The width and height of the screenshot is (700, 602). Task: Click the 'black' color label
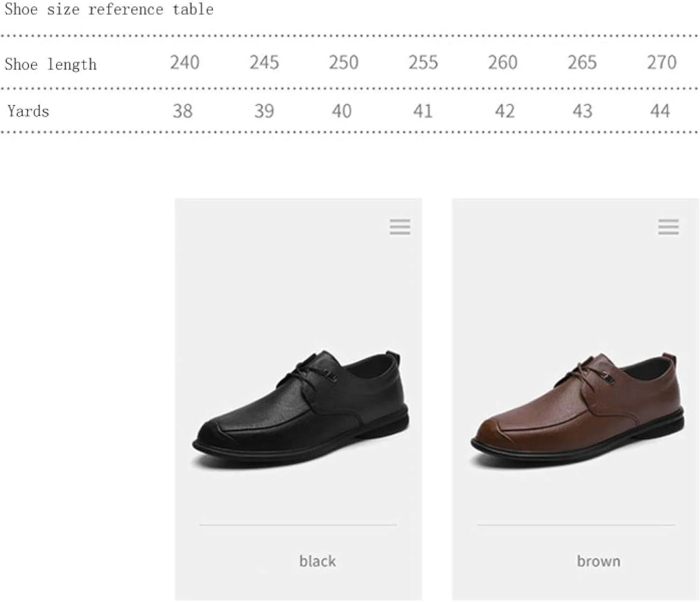click(317, 561)
